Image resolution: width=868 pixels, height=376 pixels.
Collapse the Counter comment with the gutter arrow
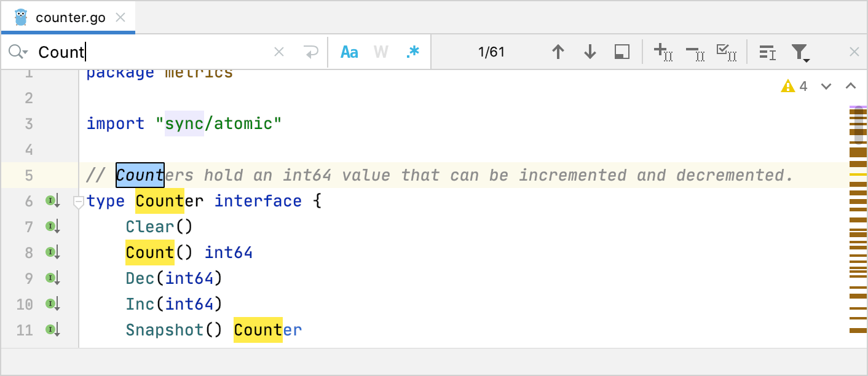[x=78, y=201]
